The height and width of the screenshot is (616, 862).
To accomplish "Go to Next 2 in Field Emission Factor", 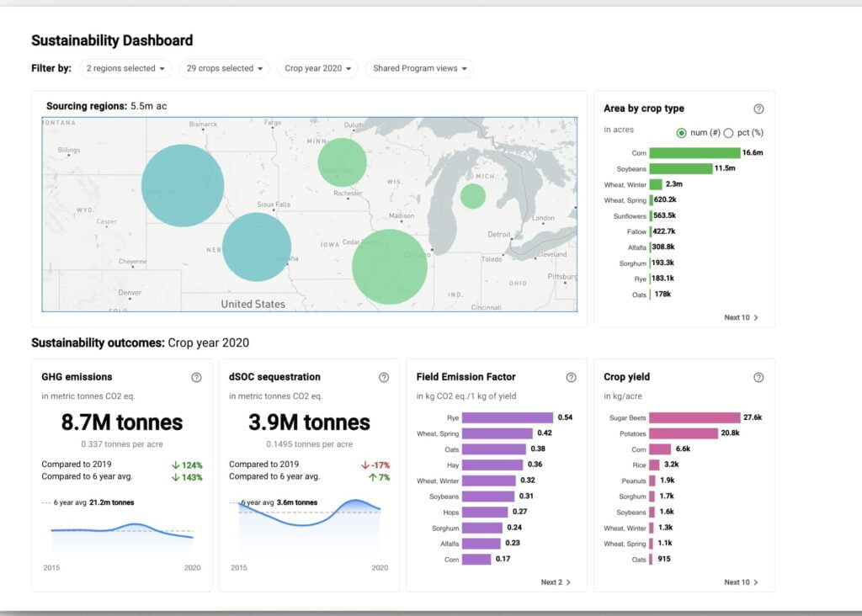I will (x=556, y=582).
